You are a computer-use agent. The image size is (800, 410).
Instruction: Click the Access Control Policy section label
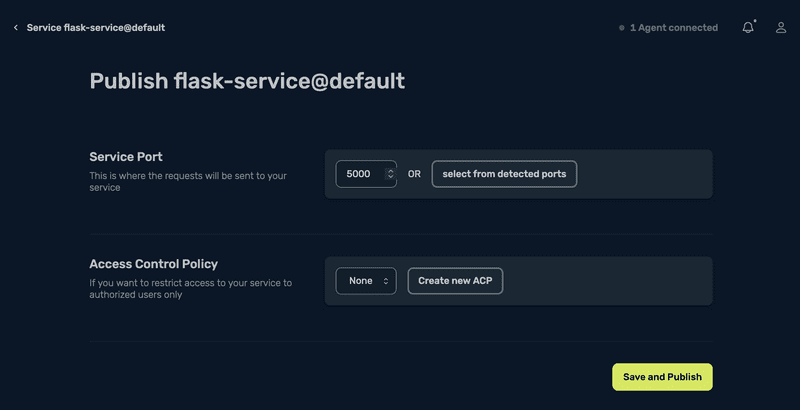pos(153,264)
